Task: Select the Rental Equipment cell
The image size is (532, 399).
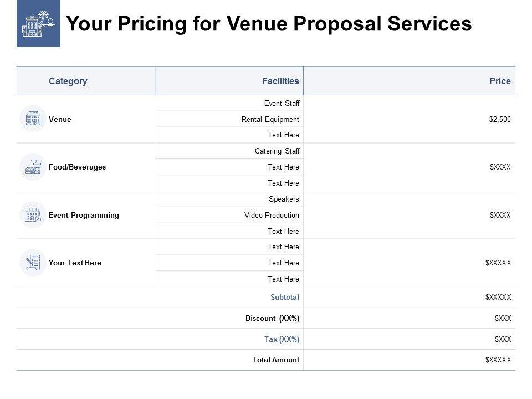Action: tap(270, 119)
